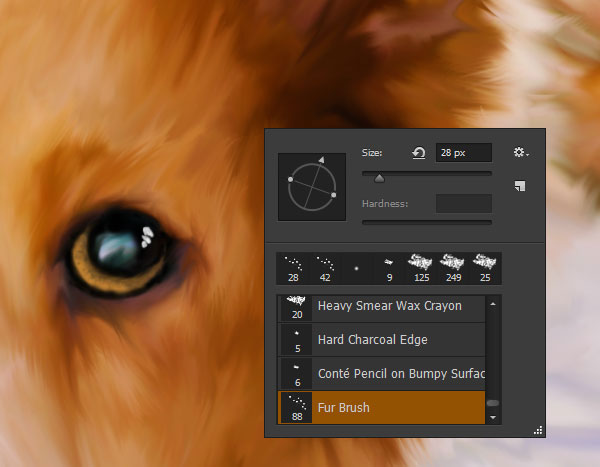Viewport: 600px width, 467px height.
Task: Click the brush list scroll down arrow
Action: pyautogui.click(x=493, y=417)
